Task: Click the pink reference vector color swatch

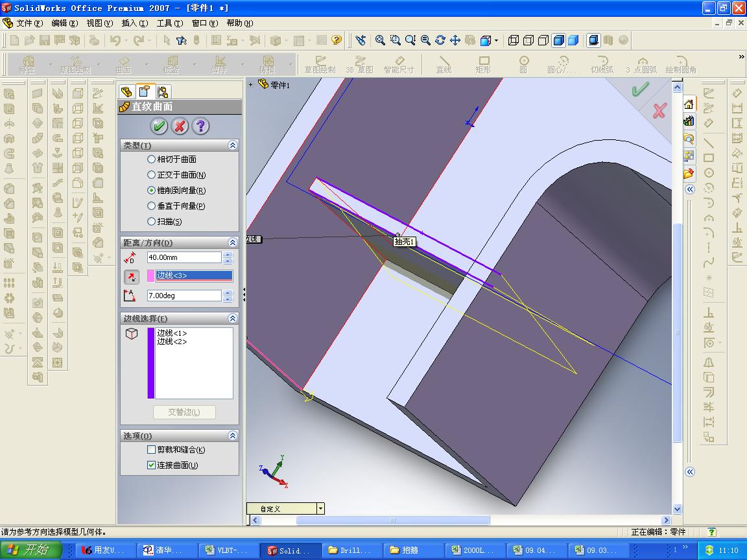Action: point(151,276)
